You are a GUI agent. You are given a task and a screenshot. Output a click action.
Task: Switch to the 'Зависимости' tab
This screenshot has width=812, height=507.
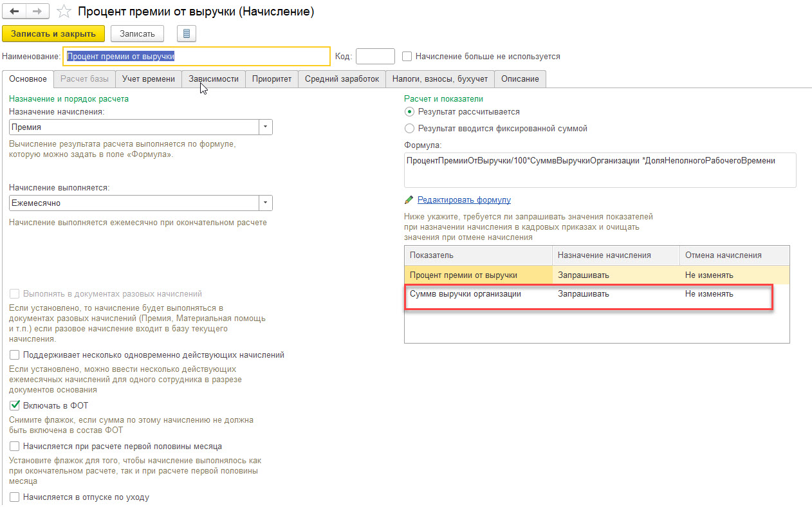pos(213,79)
